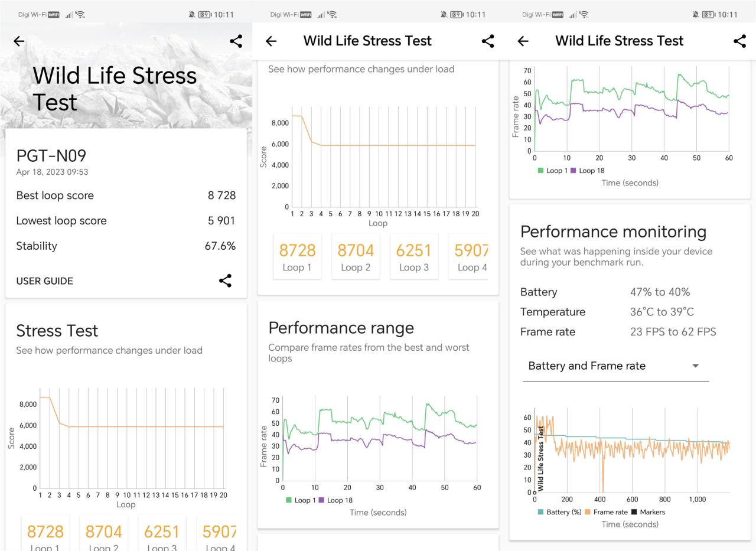Tap Loop 3 score card on left screen
Image resolution: width=756 pixels, height=551 pixels.
pyautogui.click(x=161, y=534)
